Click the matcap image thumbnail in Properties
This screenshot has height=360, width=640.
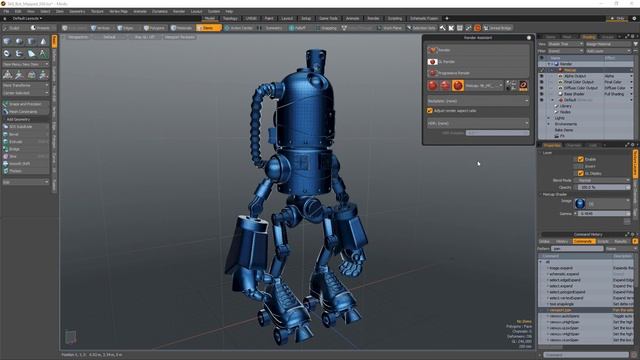[x=580, y=203]
